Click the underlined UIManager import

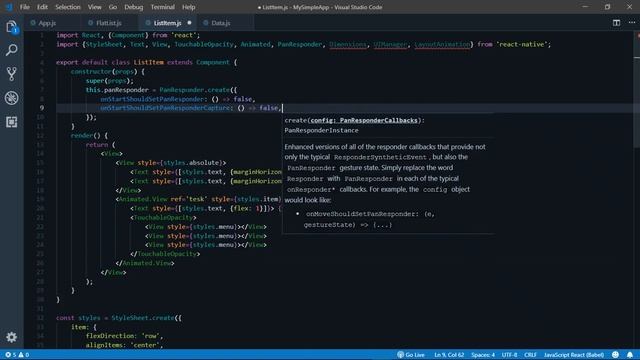(390, 44)
